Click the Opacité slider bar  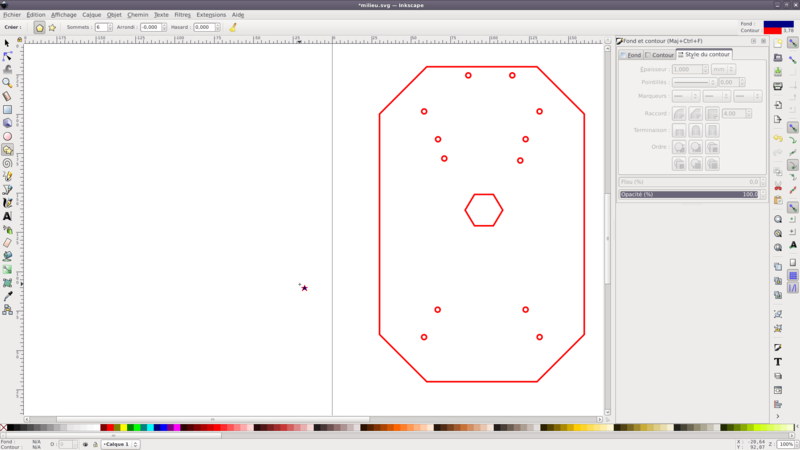point(689,194)
